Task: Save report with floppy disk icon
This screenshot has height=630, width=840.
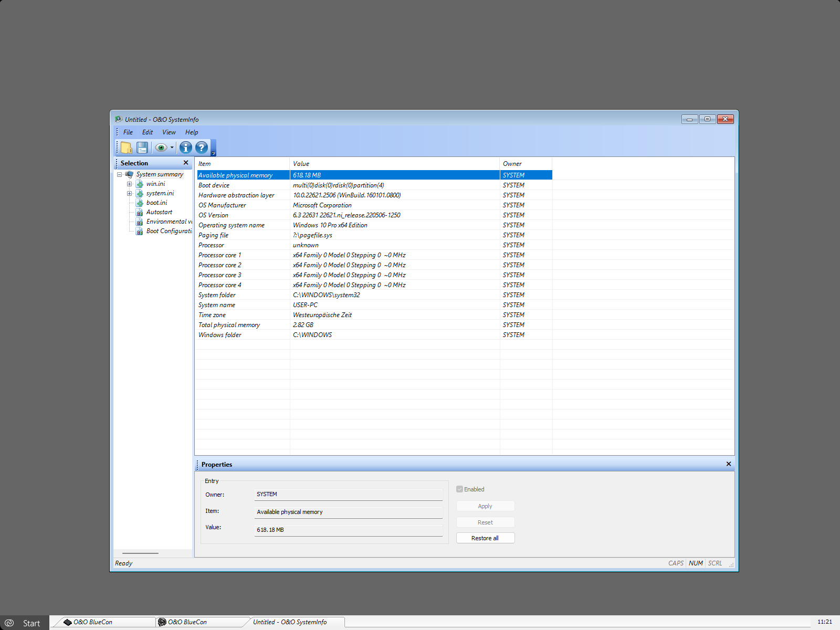Action: click(x=142, y=148)
